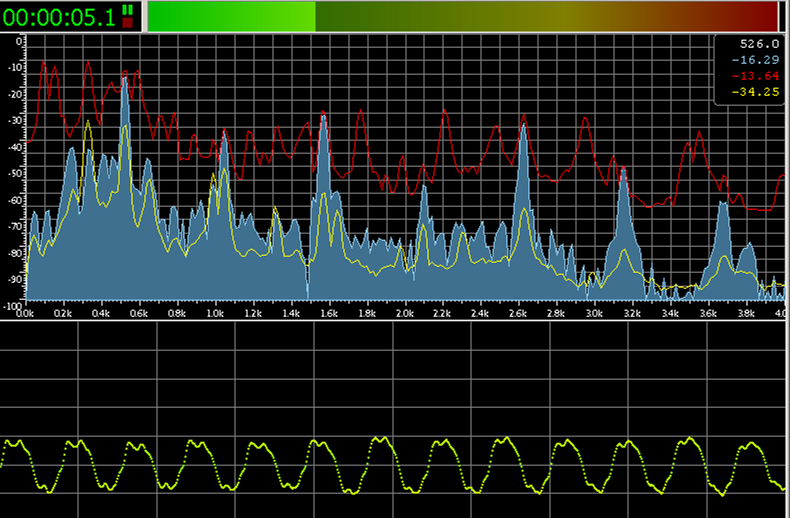Click the 1.8k frequency axis label
Screen dimensions: 790x518
(x=367, y=313)
